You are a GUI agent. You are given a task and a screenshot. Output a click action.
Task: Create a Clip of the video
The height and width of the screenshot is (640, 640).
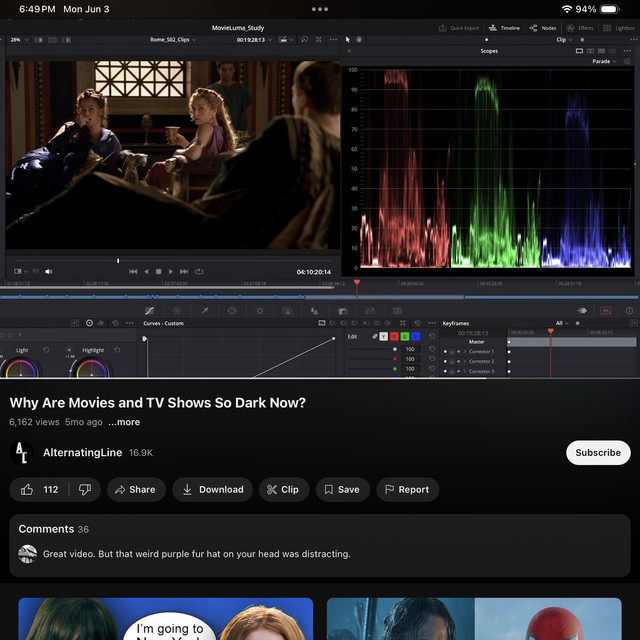pos(284,489)
